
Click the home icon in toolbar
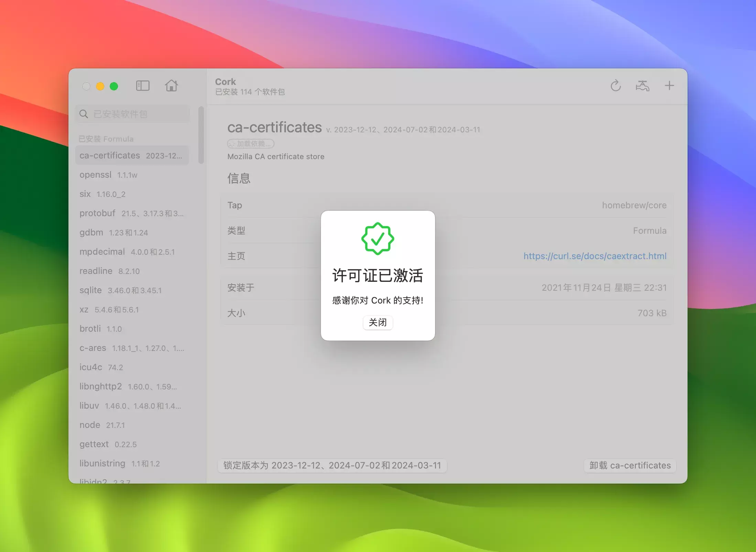click(x=171, y=86)
